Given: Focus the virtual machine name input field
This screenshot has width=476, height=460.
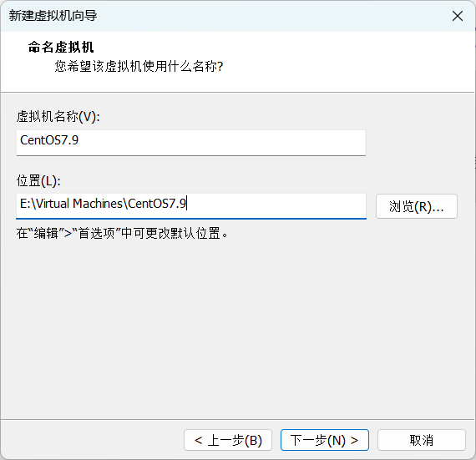Looking at the screenshot, I should 191,143.
